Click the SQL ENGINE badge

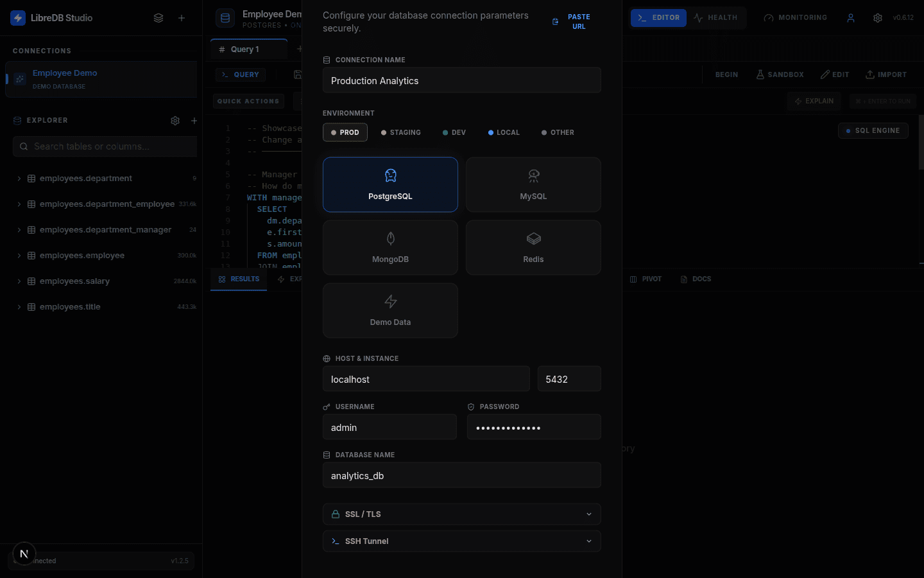[873, 131]
